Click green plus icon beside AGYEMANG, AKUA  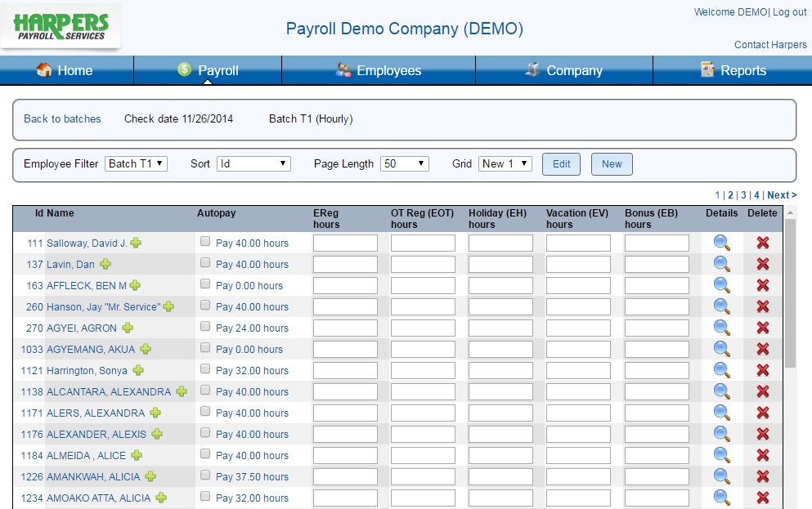146,349
